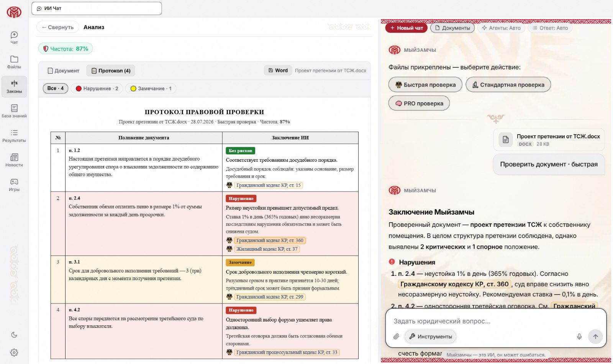Click the heading ПРОТОКОЛ ПРАВОВОЙ ПРОВЕРКИ
613x364 pixels.
pos(204,112)
